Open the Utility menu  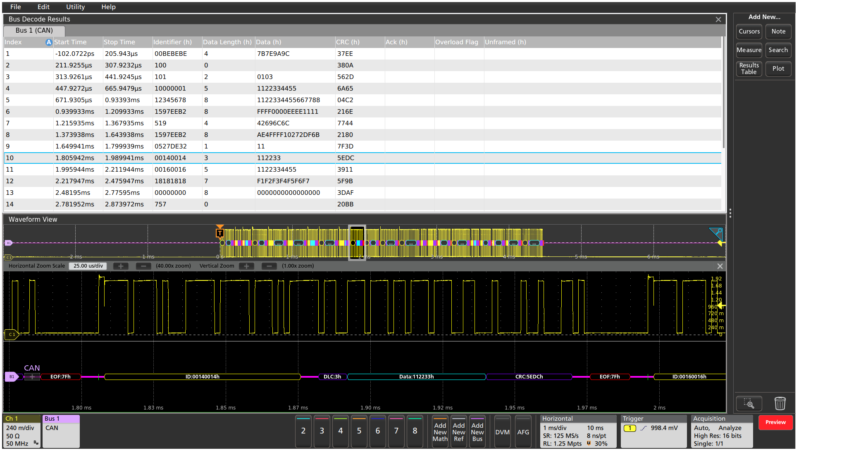(x=75, y=7)
